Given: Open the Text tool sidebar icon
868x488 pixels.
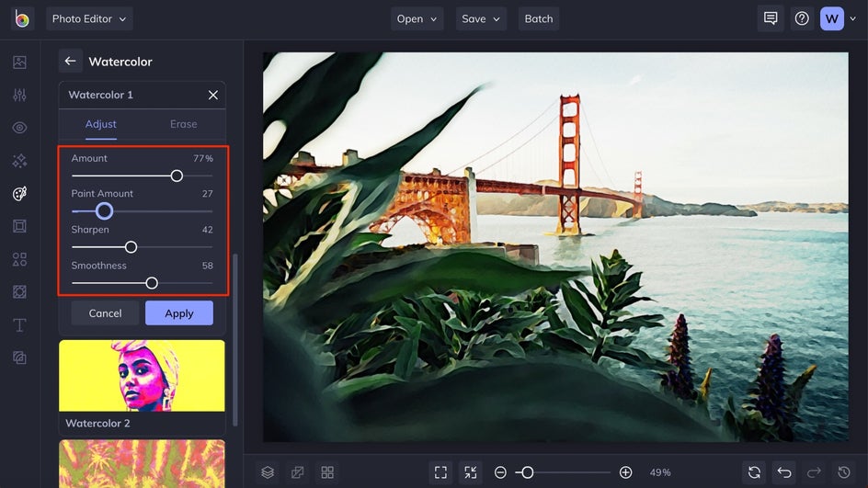Looking at the screenshot, I should click(x=19, y=324).
